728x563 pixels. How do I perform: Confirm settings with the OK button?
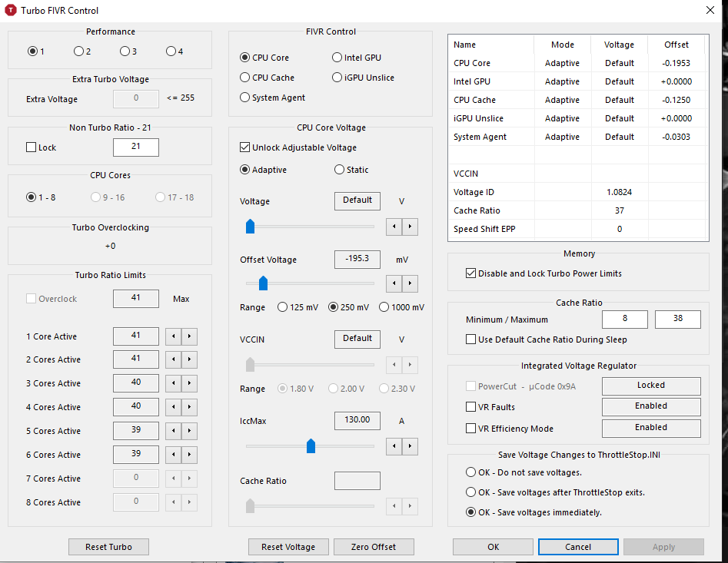pyautogui.click(x=493, y=547)
